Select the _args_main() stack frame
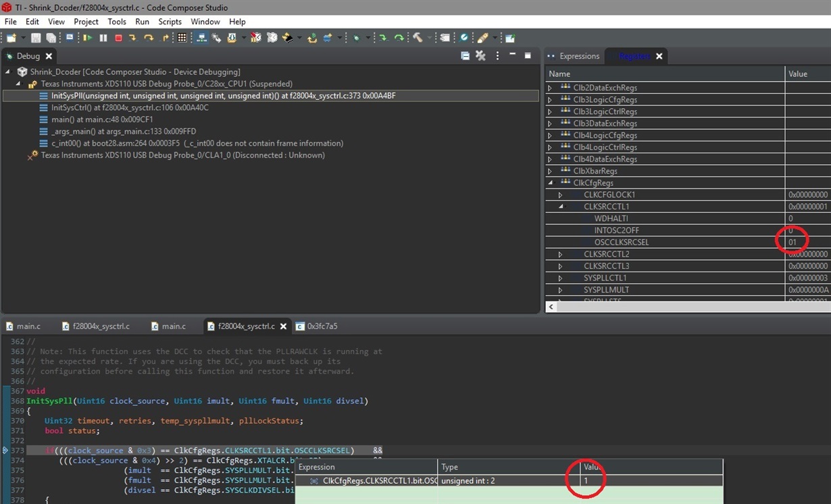The image size is (831, 504). pos(124,131)
